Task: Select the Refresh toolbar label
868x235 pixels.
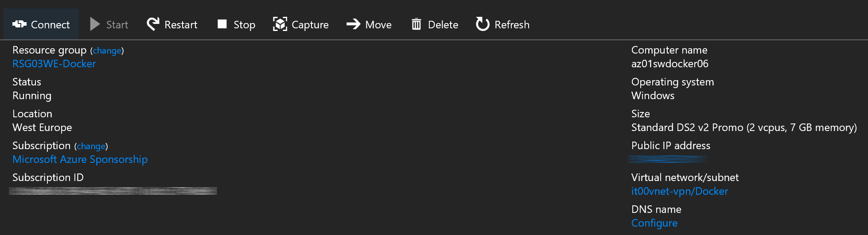Action: (x=512, y=25)
